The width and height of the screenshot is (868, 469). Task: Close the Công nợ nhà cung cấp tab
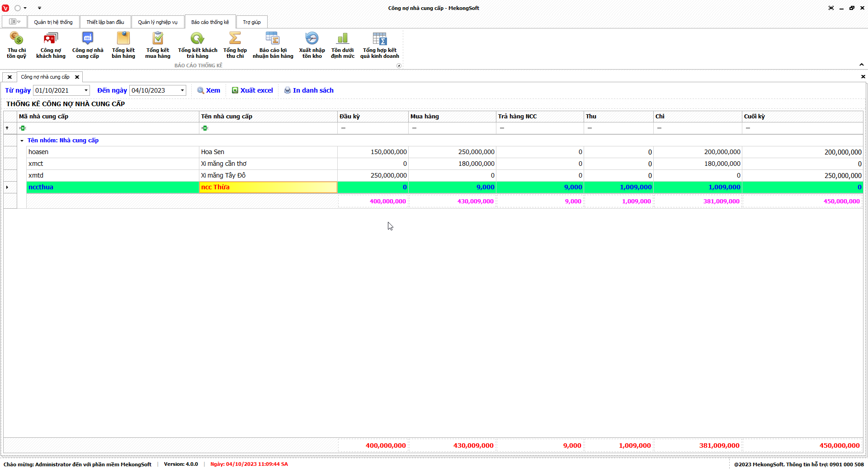(77, 77)
